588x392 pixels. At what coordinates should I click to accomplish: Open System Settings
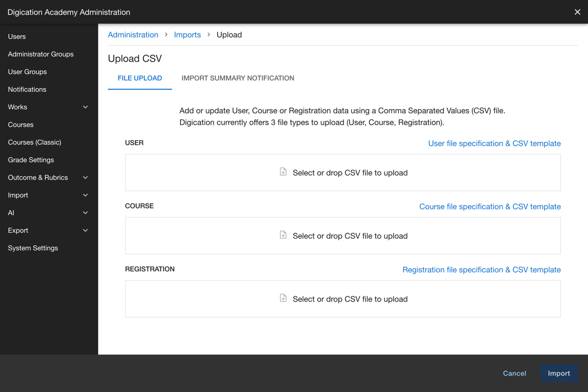tap(33, 248)
